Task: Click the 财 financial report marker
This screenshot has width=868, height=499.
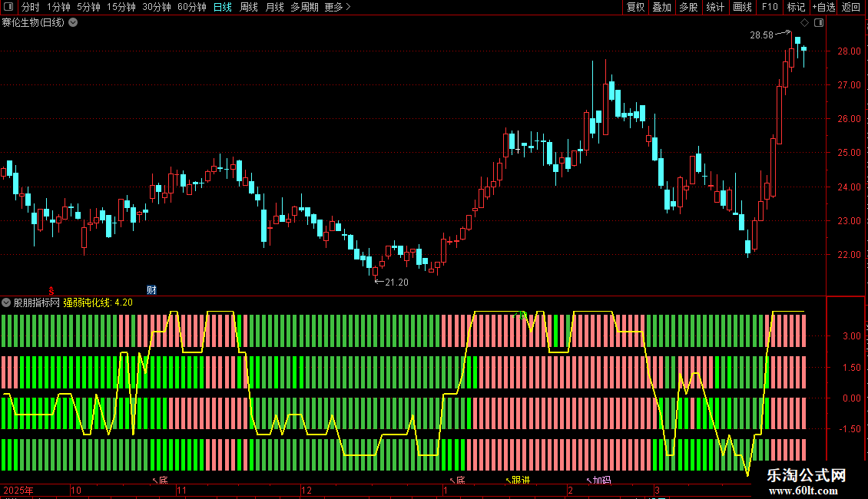Action: 151,290
